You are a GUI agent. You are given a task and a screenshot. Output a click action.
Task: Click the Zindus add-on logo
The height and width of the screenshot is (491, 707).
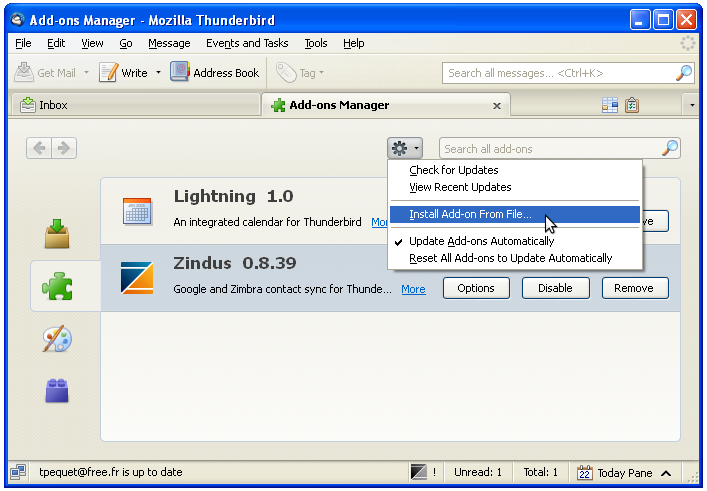(137, 278)
